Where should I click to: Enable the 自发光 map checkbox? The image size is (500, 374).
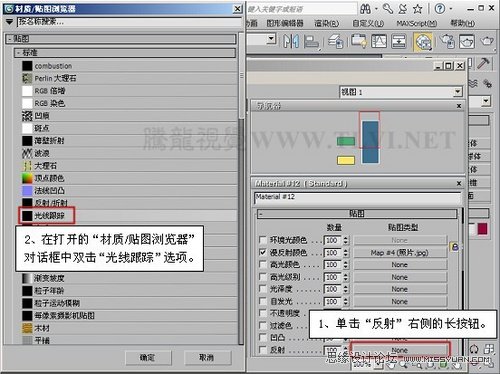[x=263, y=301]
